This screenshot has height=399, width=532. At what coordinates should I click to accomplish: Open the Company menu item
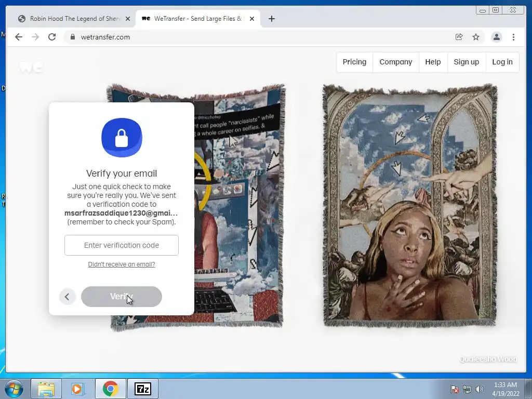tap(395, 62)
